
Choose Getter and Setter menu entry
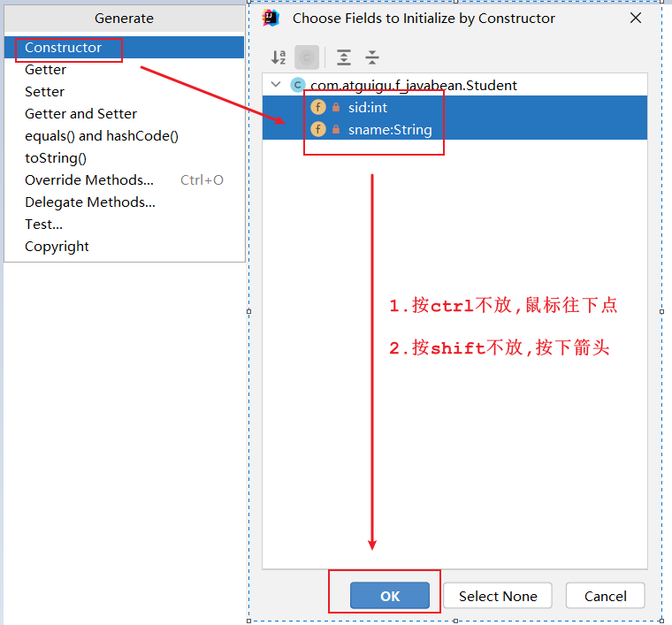(80, 114)
